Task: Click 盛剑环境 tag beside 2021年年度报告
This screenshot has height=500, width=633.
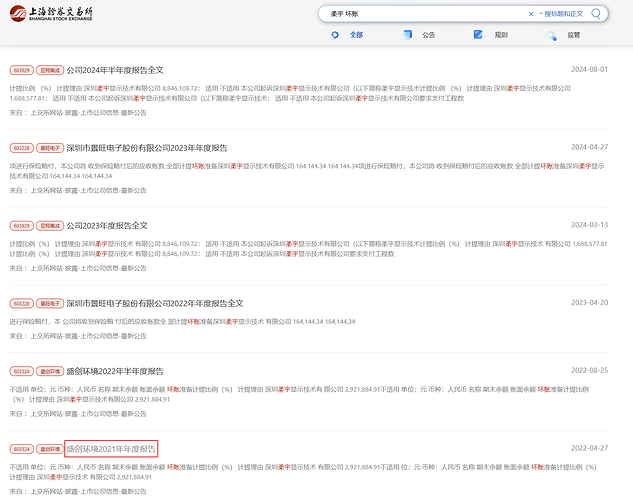Action: (x=50, y=449)
